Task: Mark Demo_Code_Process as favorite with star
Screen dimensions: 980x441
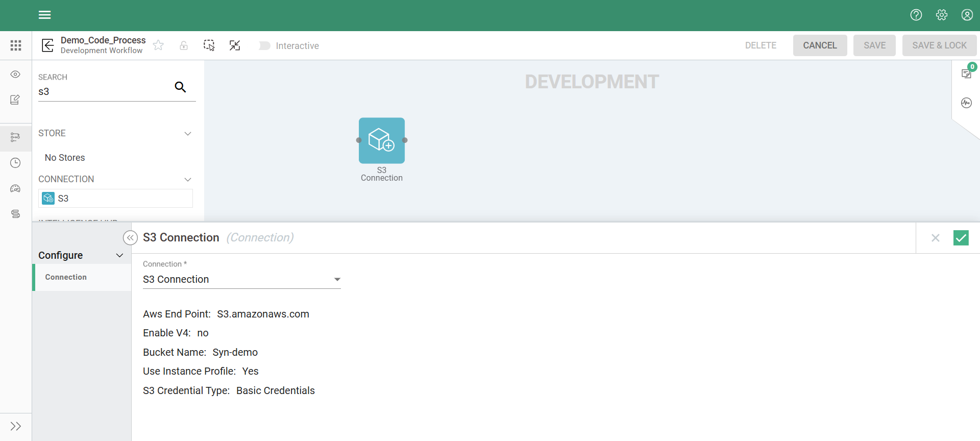Action: coord(159,45)
